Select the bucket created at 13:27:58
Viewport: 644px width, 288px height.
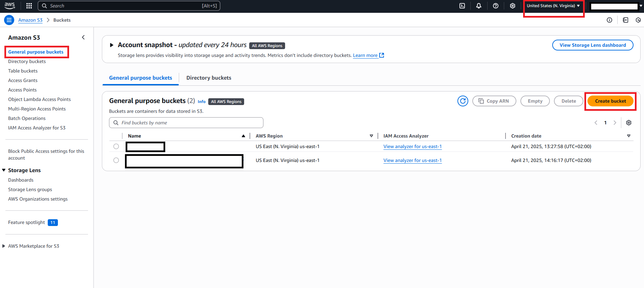coord(116,146)
